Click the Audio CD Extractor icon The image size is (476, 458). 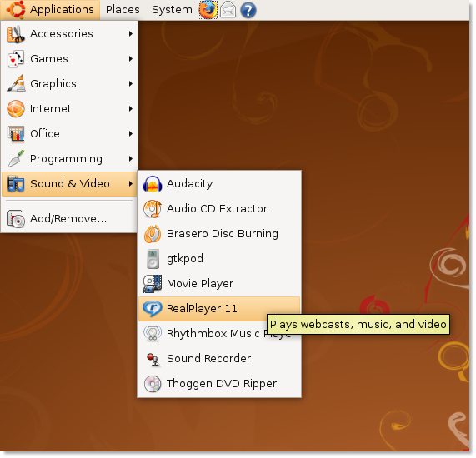pos(153,209)
